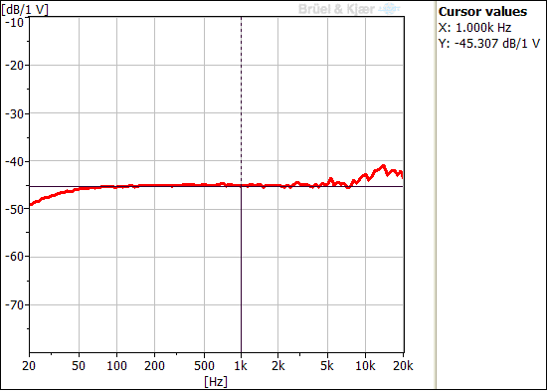Click the "X: 1.000k Hz" cursor value

[x=475, y=28]
